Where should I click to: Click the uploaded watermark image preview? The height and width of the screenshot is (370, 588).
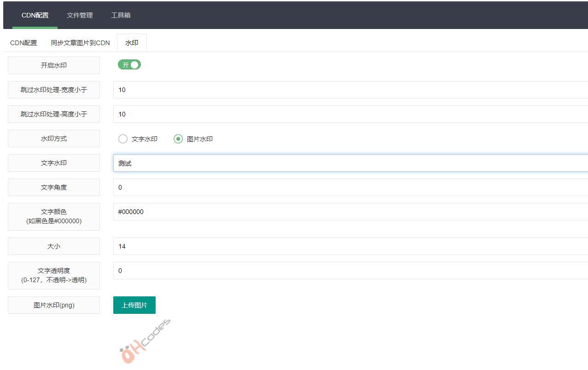point(144,341)
